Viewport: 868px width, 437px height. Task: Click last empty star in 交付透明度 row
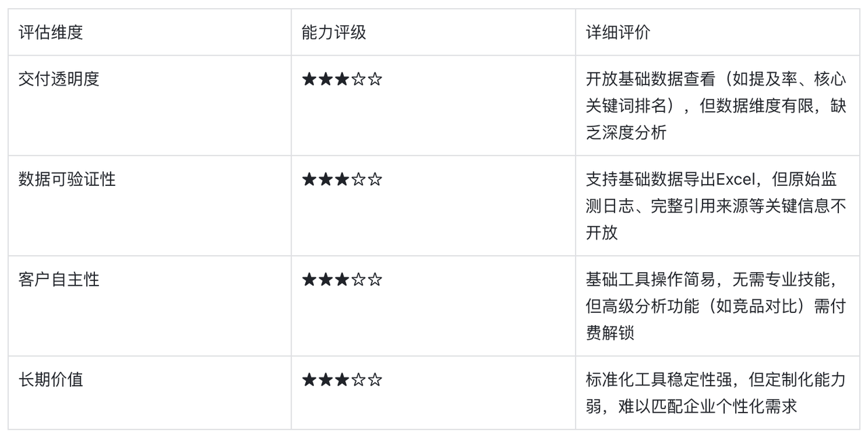[375, 79]
